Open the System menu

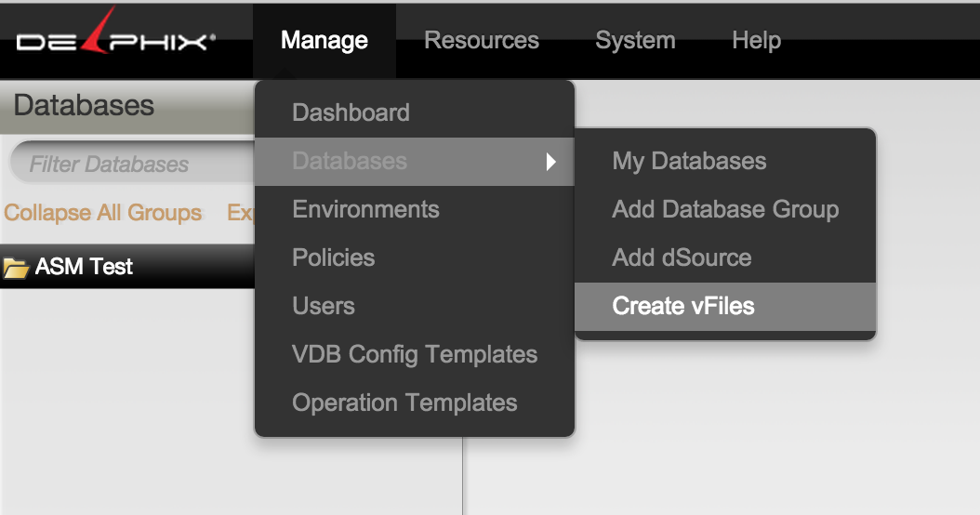[x=635, y=40]
